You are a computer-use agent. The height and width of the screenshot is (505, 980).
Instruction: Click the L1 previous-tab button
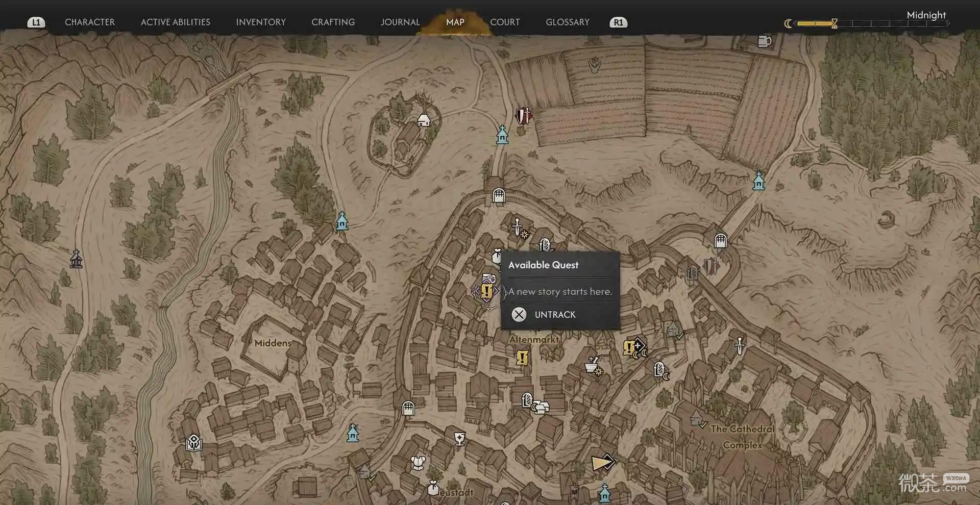pyautogui.click(x=36, y=22)
